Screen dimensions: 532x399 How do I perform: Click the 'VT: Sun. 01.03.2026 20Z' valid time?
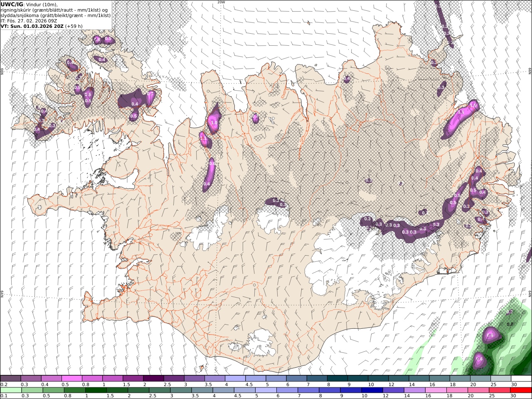pyautogui.click(x=32, y=26)
